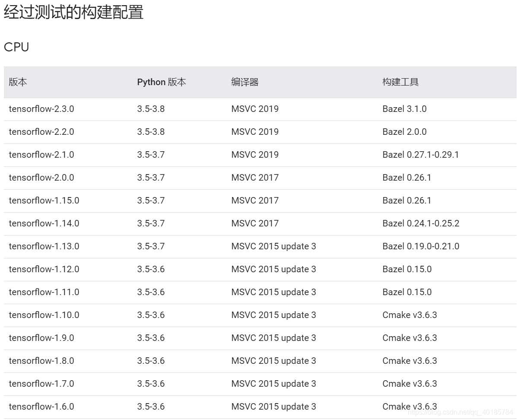This screenshot has width=517, height=420.
Task: Click the 版本 column header
Action: point(17,82)
